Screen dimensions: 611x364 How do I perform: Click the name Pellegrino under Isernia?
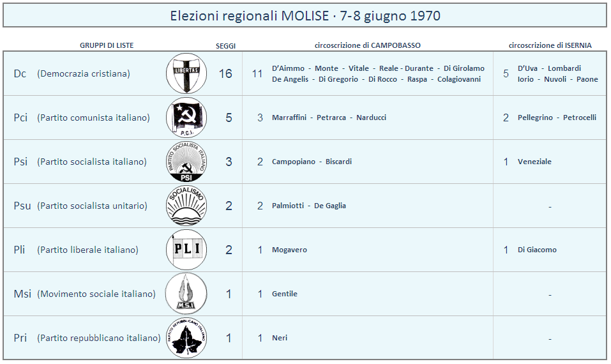point(535,118)
